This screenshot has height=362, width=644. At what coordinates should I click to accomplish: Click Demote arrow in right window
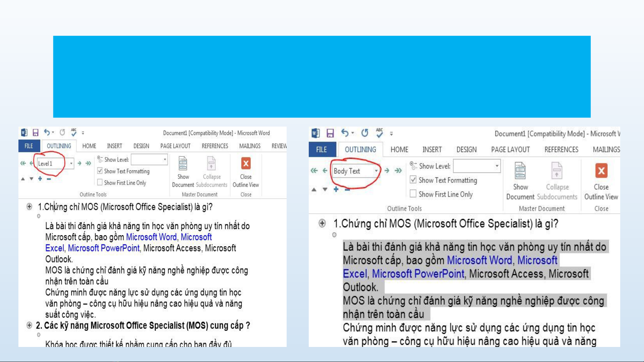pos(387,171)
